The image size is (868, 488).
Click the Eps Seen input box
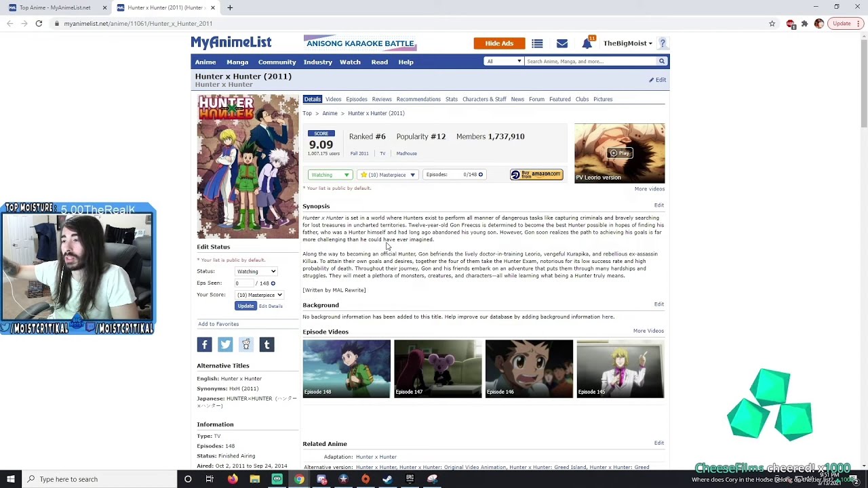coord(243,283)
